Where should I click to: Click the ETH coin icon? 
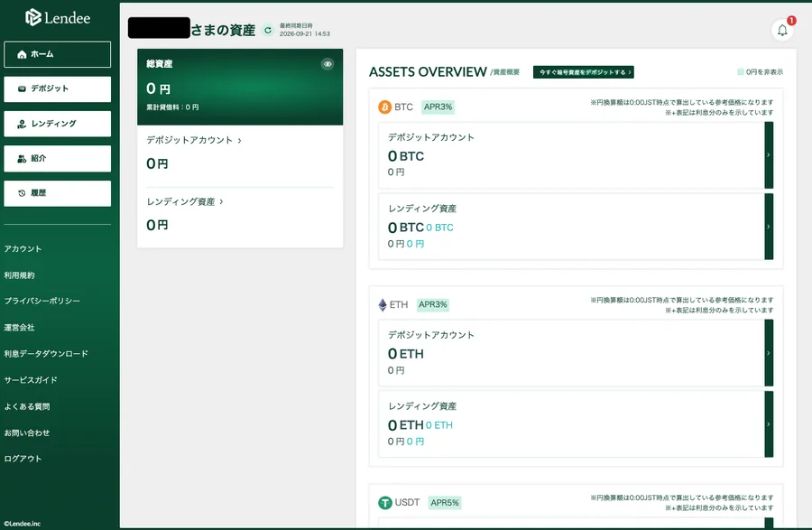383,305
